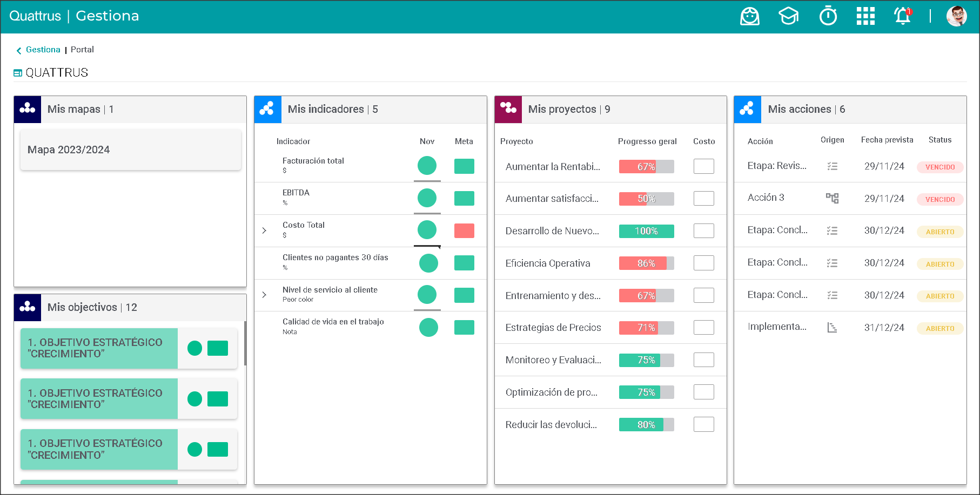Click the Gantt origin icon for Implementa... action
Image resolution: width=980 pixels, height=495 pixels.
click(x=832, y=328)
